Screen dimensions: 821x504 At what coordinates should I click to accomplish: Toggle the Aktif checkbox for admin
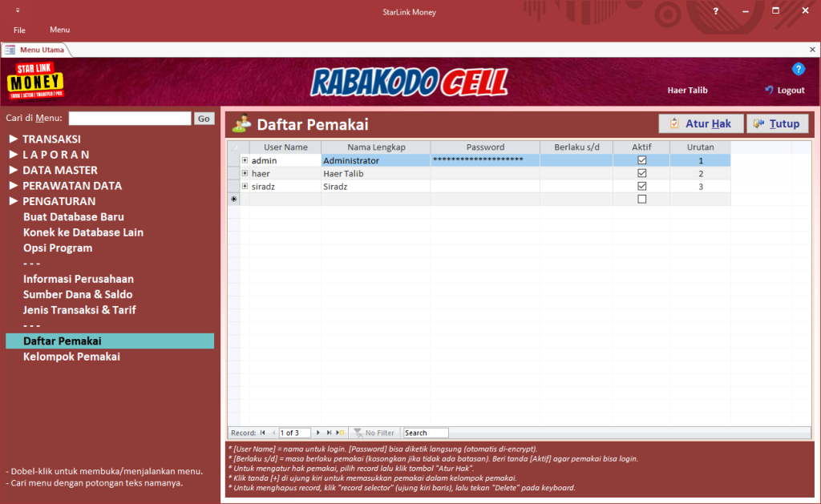pyautogui.click(x=642, y=160)
